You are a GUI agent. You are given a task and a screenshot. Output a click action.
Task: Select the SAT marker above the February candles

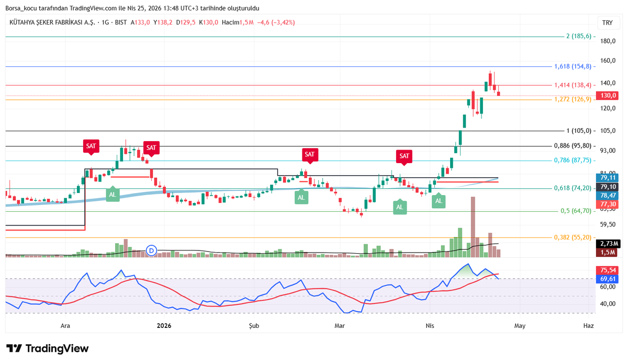click(310, 155)
